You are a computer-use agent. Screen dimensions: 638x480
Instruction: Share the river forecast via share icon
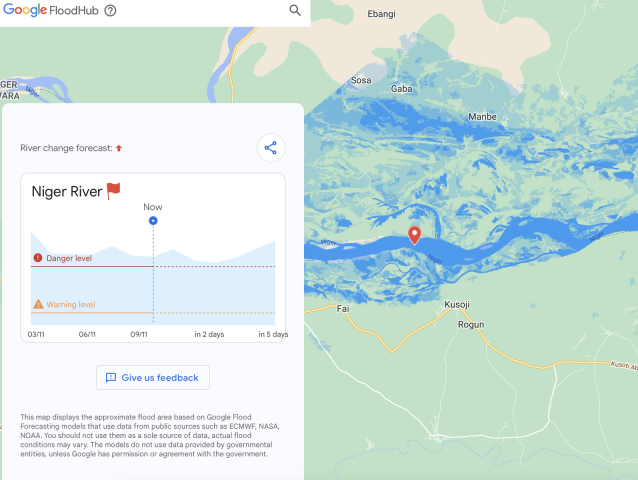[271, 148]
